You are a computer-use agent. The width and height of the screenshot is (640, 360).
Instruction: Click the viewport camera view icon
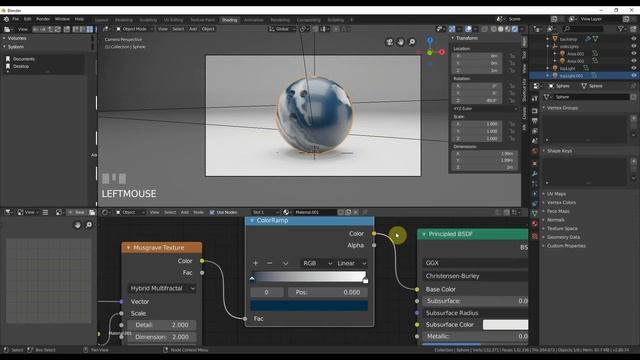point(389,42)
